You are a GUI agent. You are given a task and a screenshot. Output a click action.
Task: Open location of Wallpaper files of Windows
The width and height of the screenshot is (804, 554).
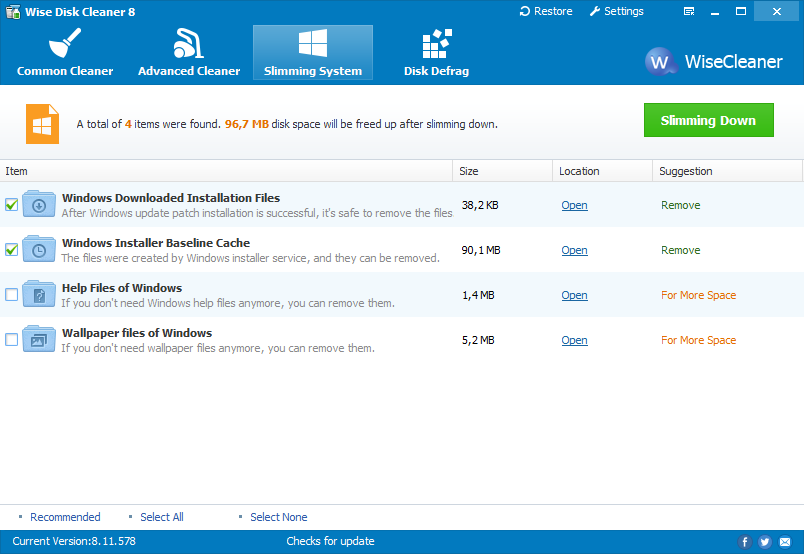[574, 340]
